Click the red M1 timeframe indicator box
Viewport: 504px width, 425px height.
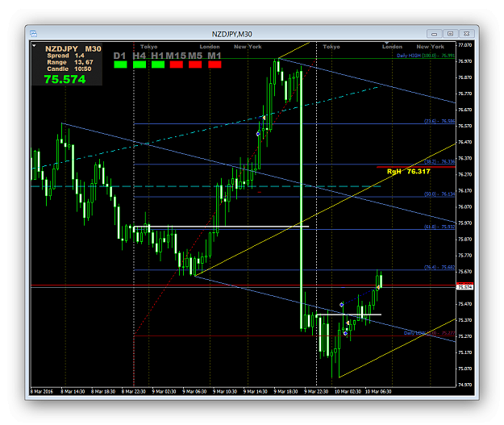coord(215,65)
